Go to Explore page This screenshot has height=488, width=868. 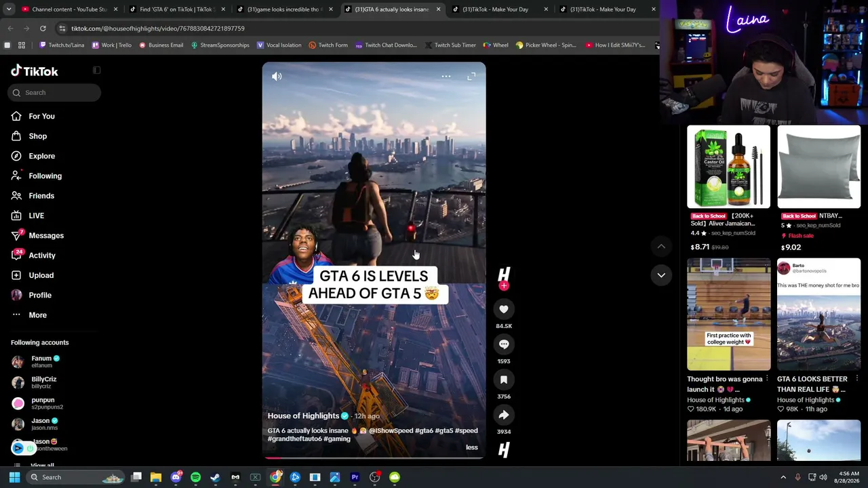coord(41,156)
